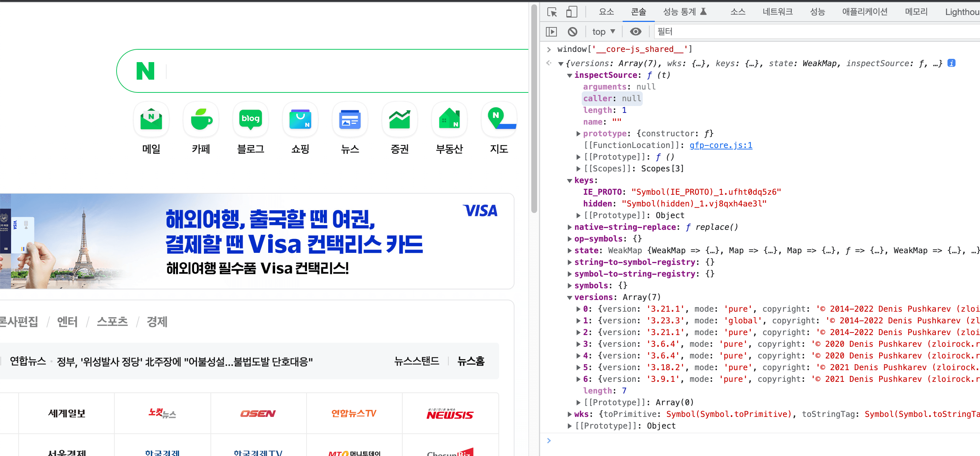Toggle the live expression eye icon
Screen dimensions: 980x456
click(x=635, y=31)
